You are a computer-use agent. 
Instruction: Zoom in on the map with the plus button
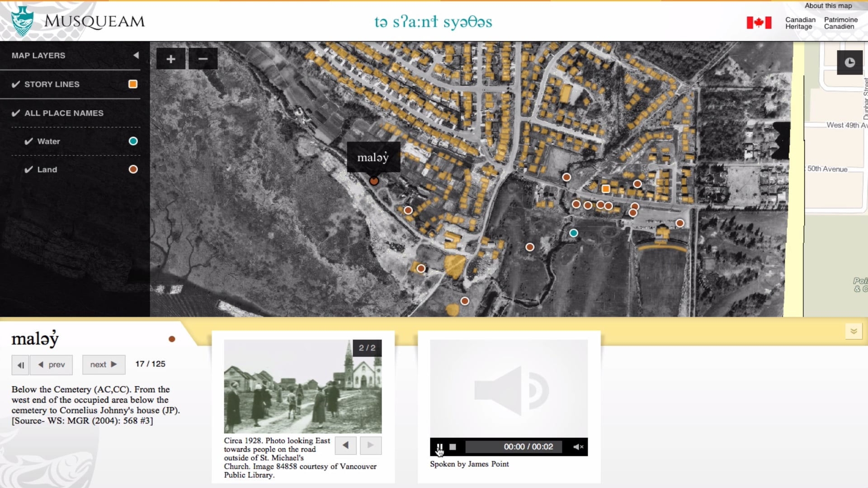click(x=170, y=59)
